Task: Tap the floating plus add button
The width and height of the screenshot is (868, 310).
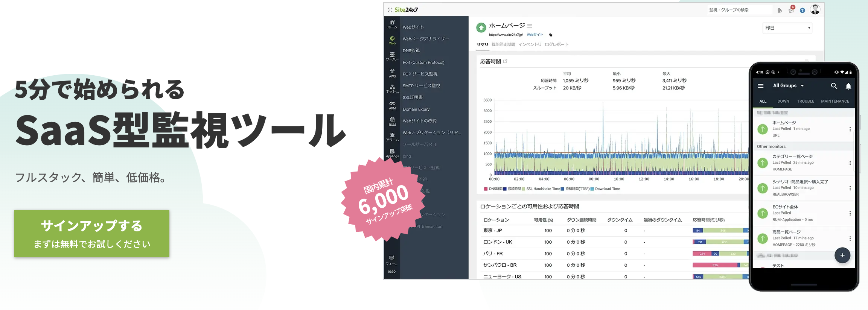Action: click(x=842, y=255)
